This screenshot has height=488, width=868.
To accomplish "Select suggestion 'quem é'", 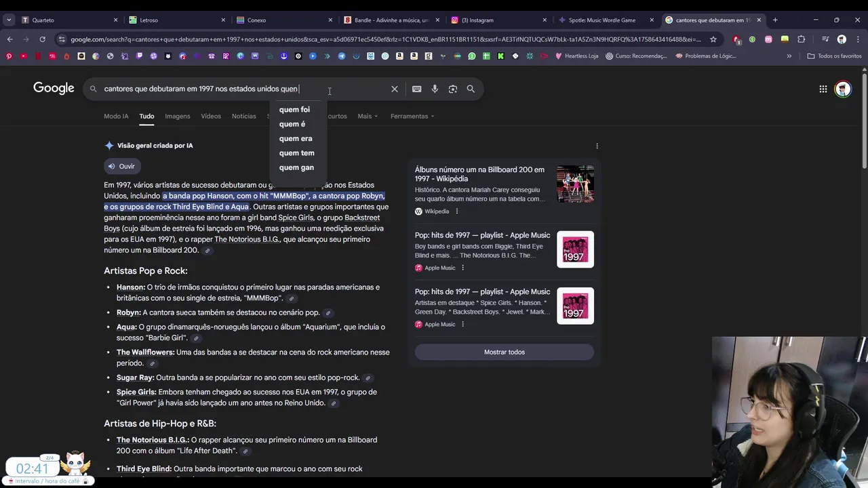I will point(292,124).
